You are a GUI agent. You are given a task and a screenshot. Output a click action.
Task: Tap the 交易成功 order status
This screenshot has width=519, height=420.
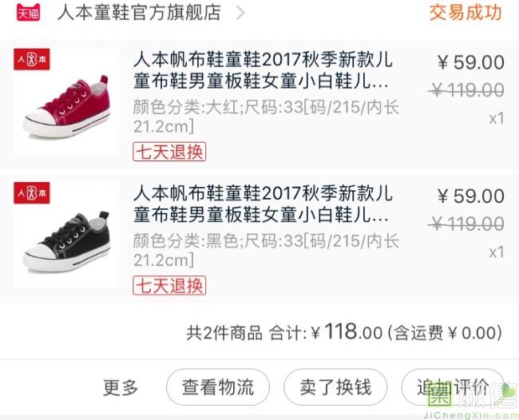coord(466,13)
